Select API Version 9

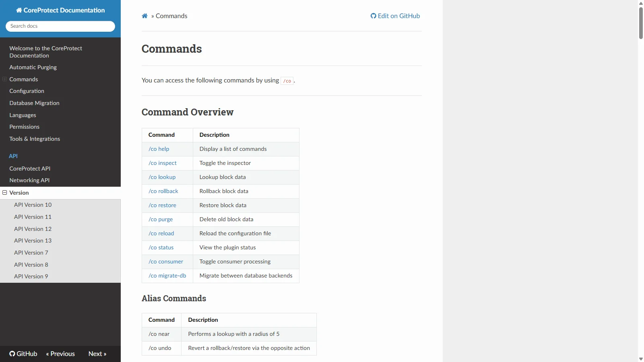click(31, 276)
